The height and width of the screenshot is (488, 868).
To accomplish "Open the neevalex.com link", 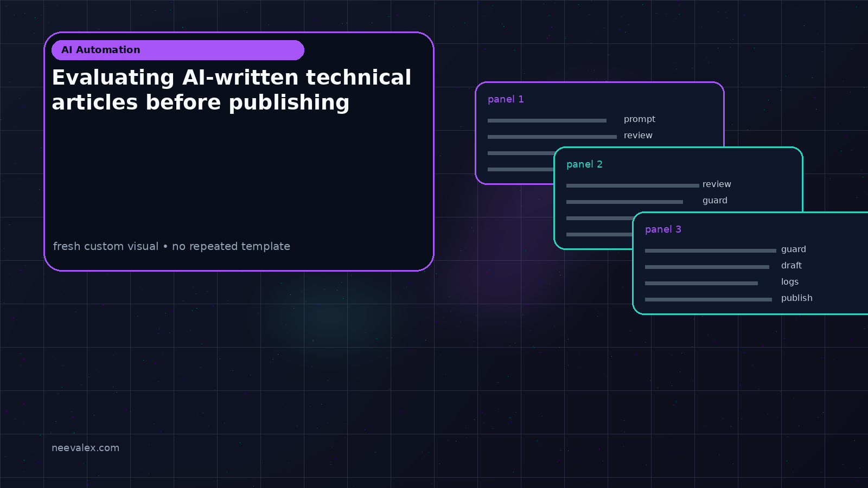I will click(x=85, y=448).
